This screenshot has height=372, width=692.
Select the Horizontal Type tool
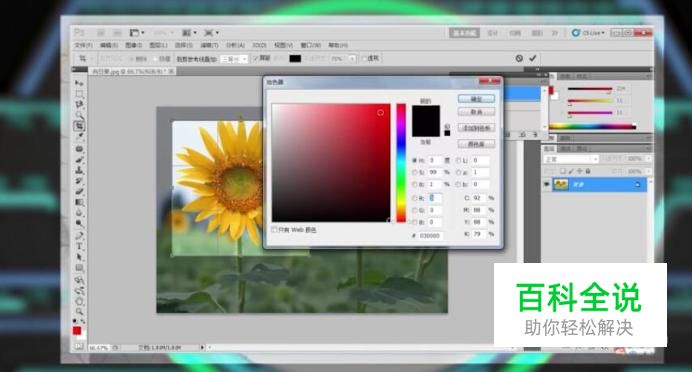tap(79, 246)
